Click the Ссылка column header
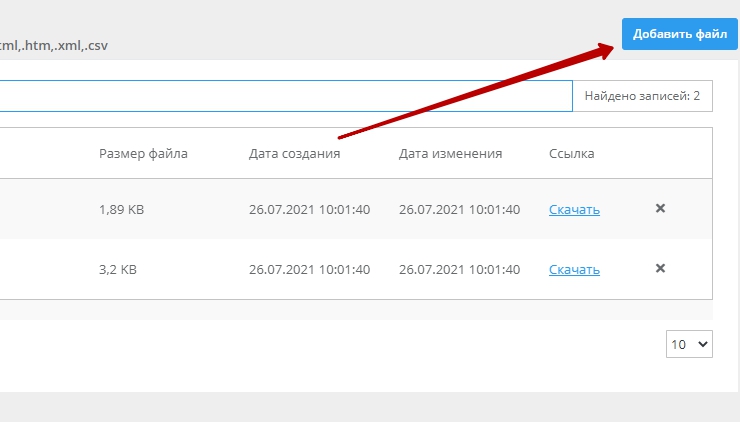Viewport: 740px width, 422px height. pos(572,154)
